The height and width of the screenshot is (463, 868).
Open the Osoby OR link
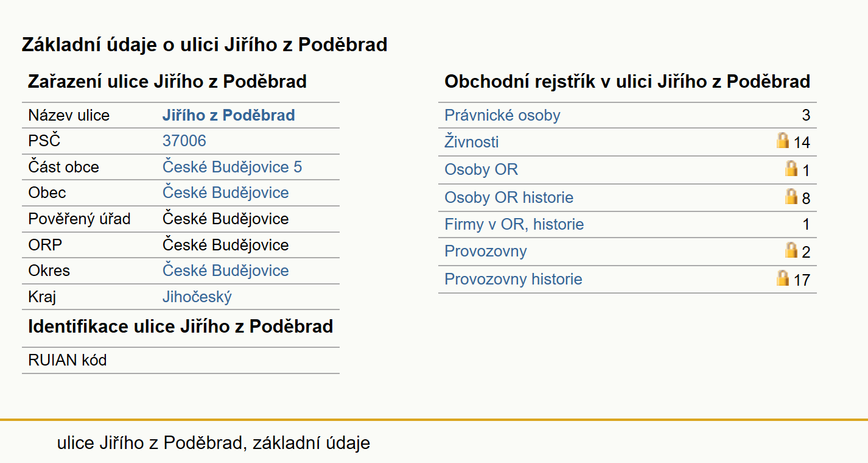[481, 169]
